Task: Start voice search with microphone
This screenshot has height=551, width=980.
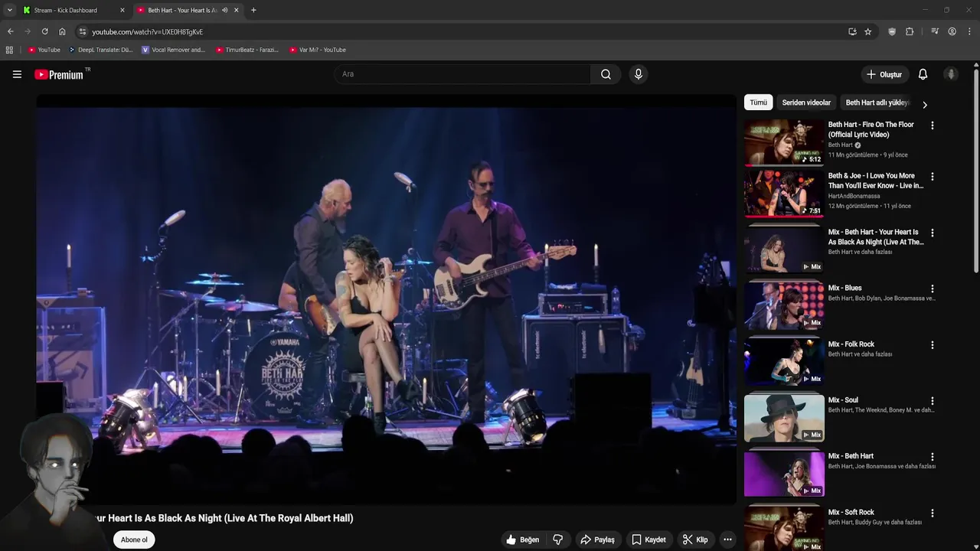Action: coord(638,74)
